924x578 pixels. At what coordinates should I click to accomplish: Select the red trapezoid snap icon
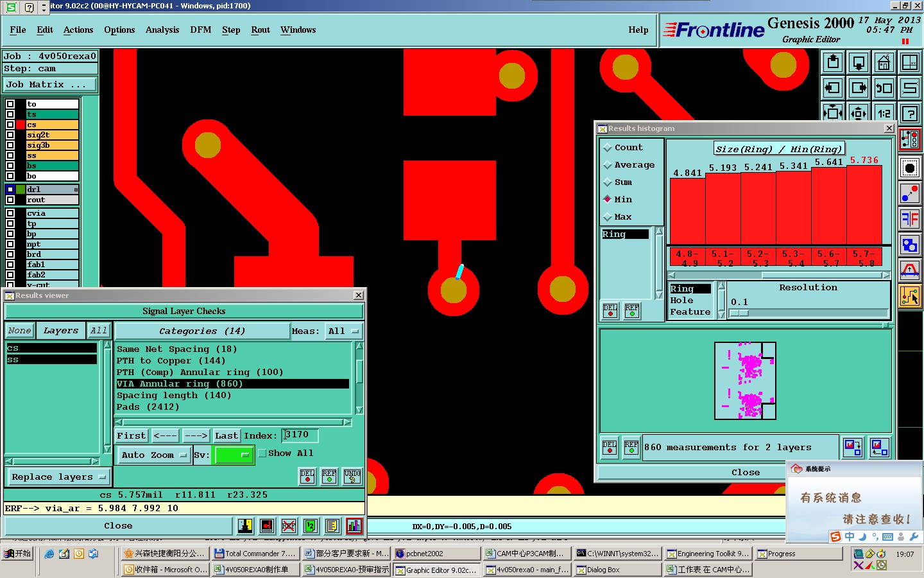click(910, 270)
